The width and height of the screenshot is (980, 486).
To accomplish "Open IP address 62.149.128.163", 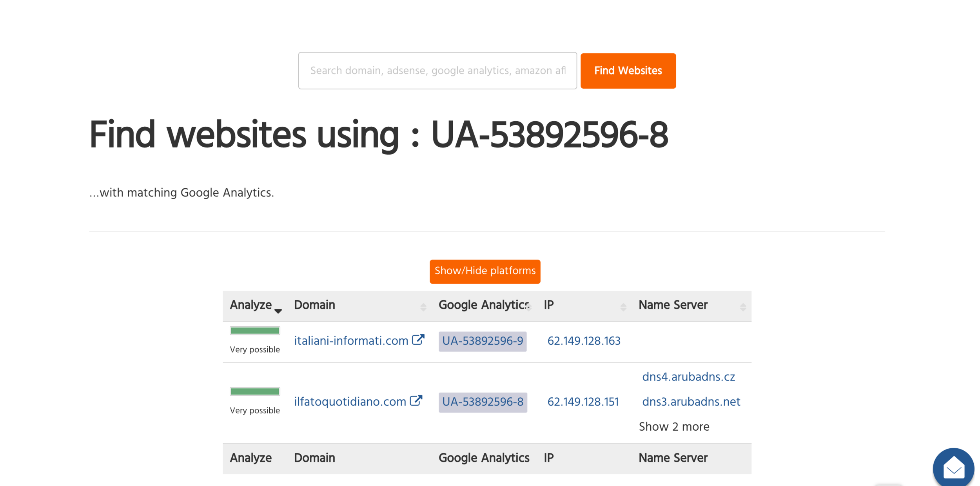I will pyautogui.click(x=583, y=341).
